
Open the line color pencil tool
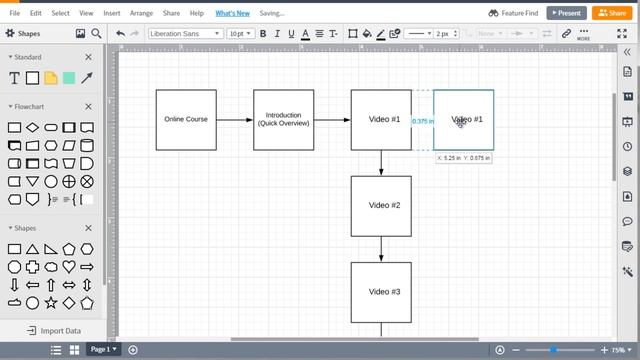pyautogui.click(x=380, y=34)
